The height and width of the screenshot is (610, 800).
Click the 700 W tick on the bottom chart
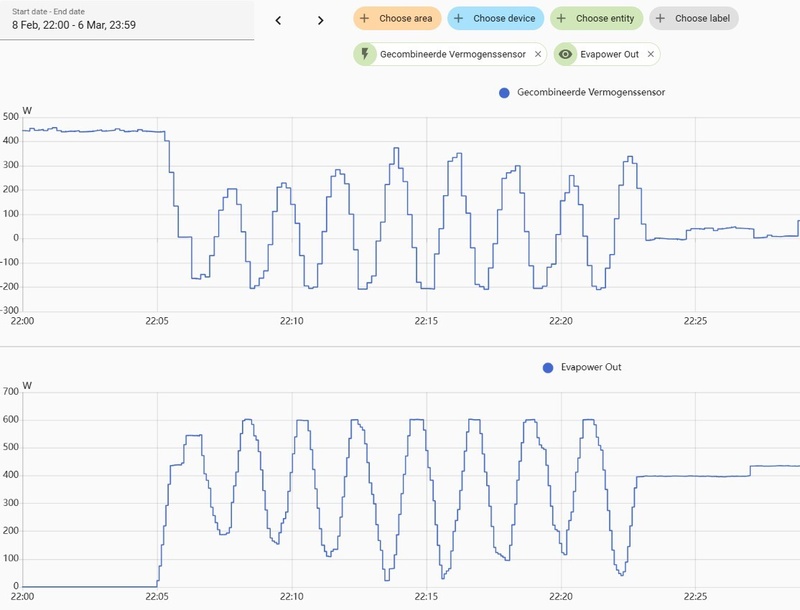coord(11,391)
